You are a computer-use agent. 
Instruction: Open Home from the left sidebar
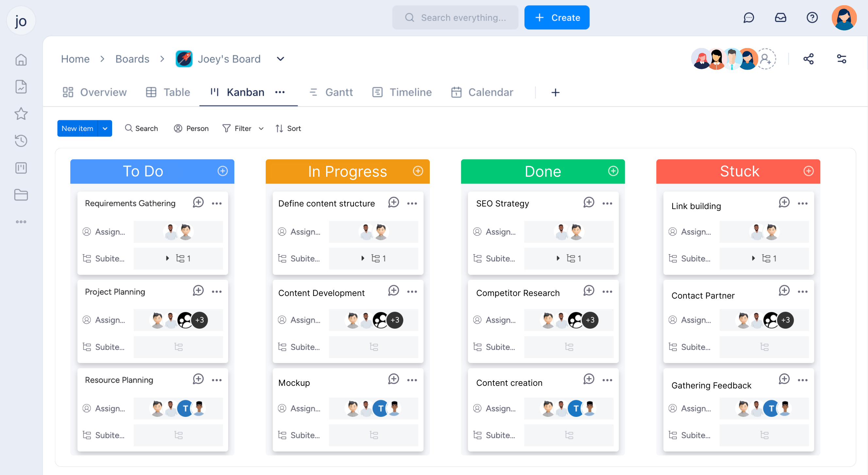pyautogui.click(x=21, y=60)
